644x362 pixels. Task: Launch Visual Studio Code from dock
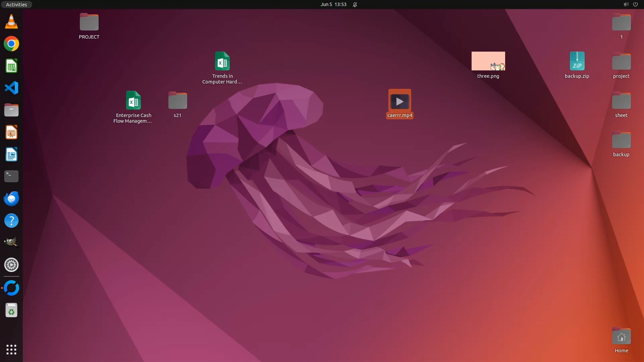(x=11, y=88)
